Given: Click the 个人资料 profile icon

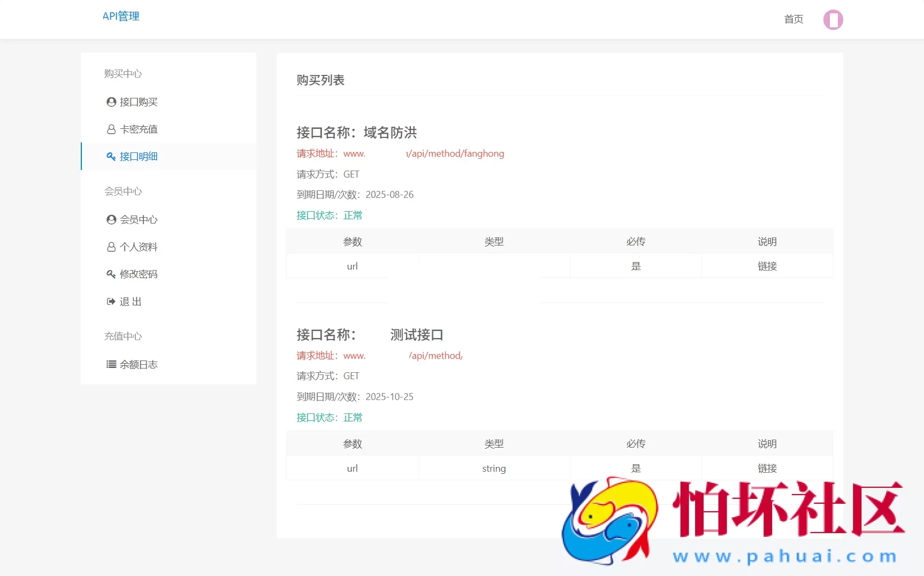Looking at the screenshot, I should click(111, 247).
